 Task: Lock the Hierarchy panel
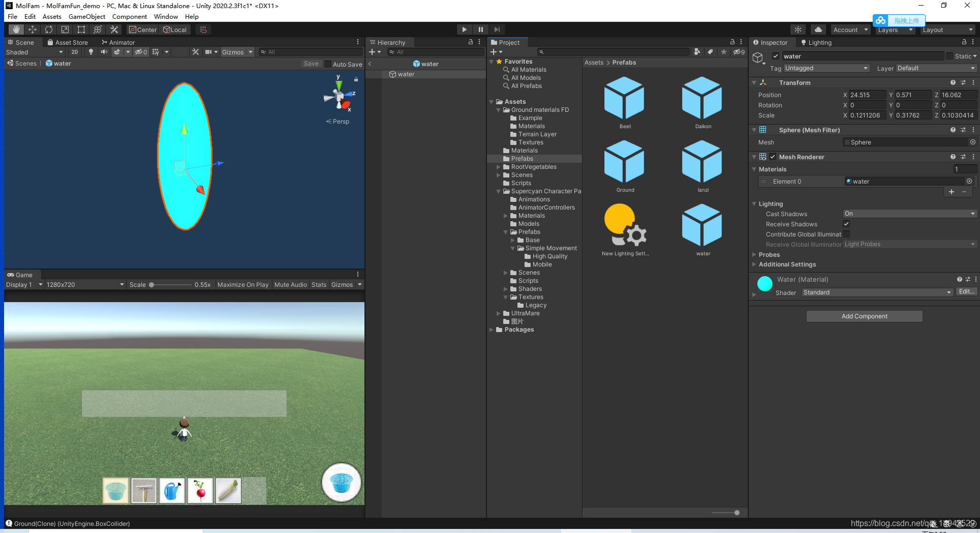(471, 42)
